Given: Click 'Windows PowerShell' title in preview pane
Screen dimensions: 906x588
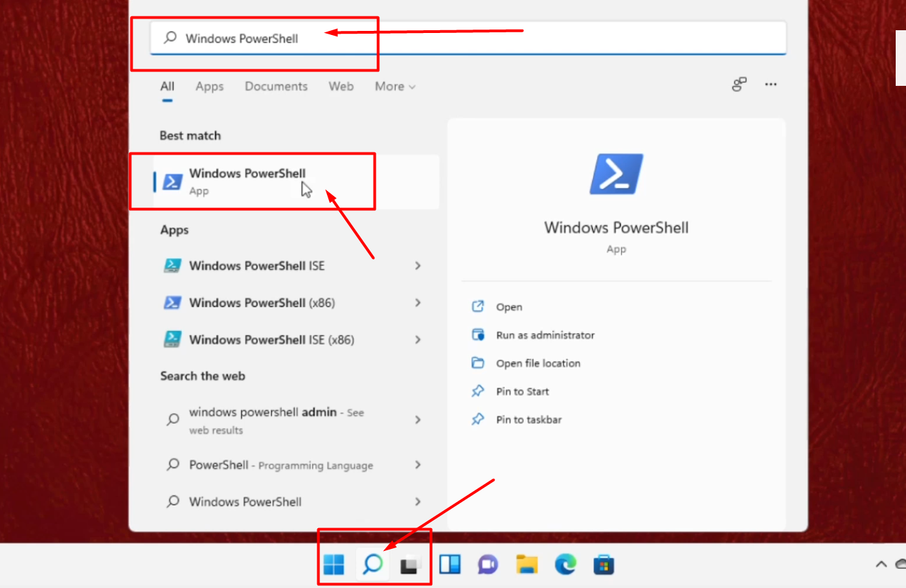Looking at the screenshot, I should click(616, 228).
